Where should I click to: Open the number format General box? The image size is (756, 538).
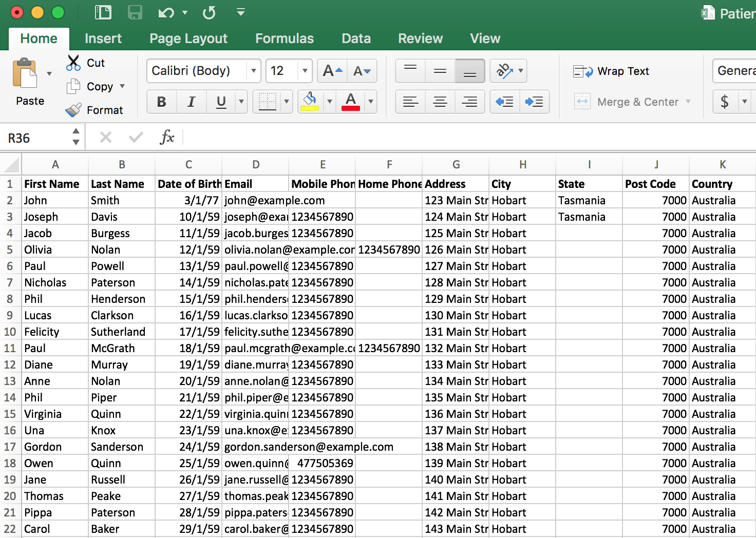point(734,71)
